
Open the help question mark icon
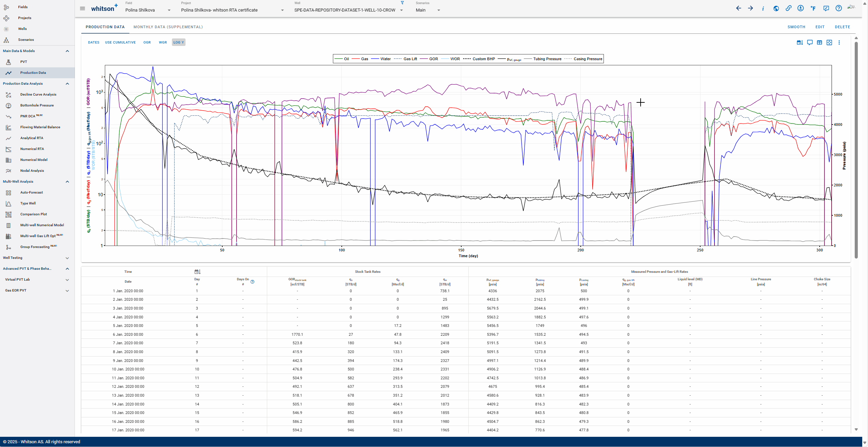[x=839, y=9]
